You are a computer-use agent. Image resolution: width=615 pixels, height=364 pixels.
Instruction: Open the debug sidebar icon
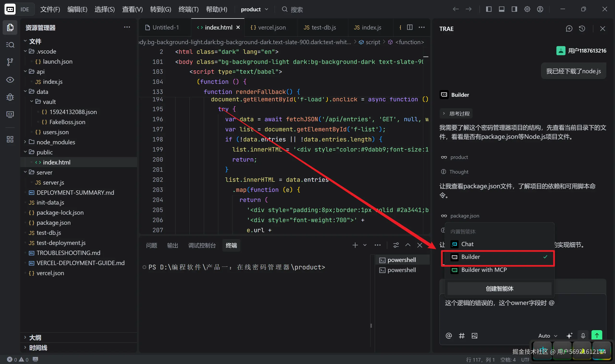10,97
